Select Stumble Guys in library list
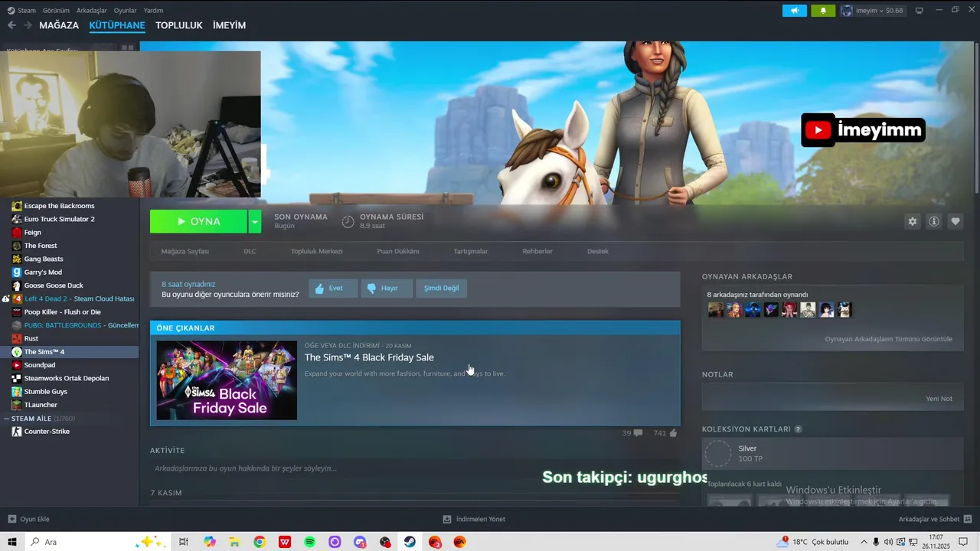 (x=46, y=392)
